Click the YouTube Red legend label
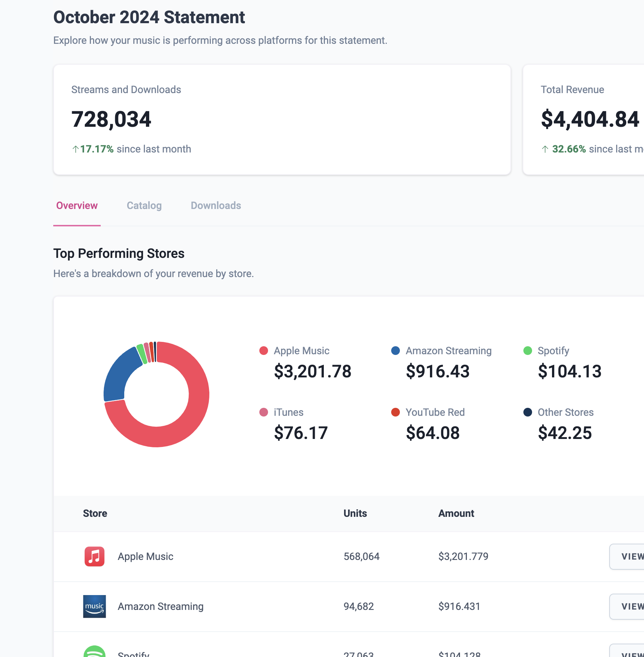Image resolution: width=644 pixels, height=657 pixels. pyautogui.click(x=435, y=412)
